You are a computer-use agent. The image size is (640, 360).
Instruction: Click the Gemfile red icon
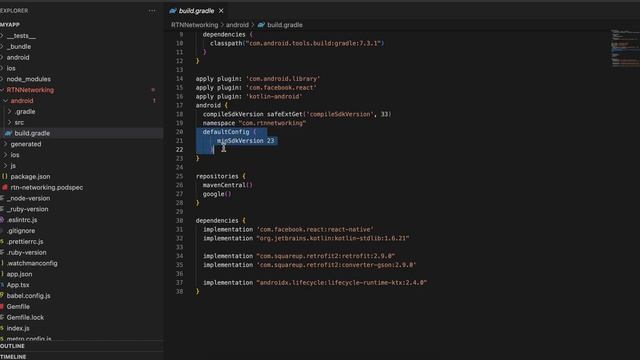click(2, 307)
